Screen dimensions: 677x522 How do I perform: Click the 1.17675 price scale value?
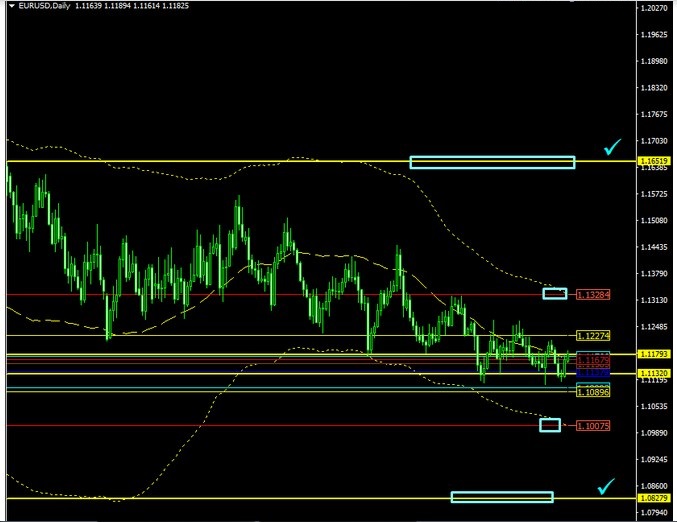(x=654, y=114)
